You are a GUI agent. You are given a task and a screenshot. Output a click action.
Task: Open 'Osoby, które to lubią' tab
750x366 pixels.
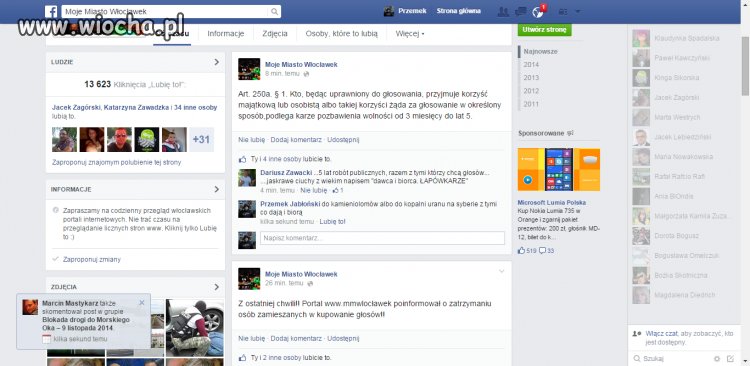(x=342, y=33)
